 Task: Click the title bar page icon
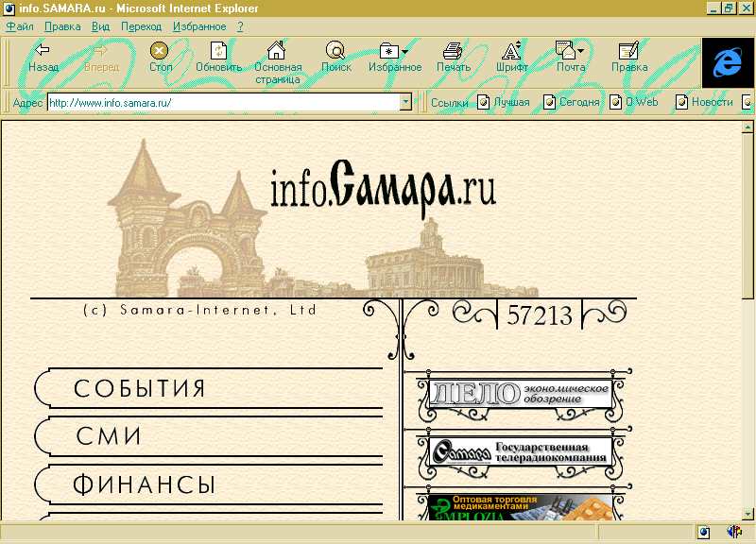click(x=9, y=8)
